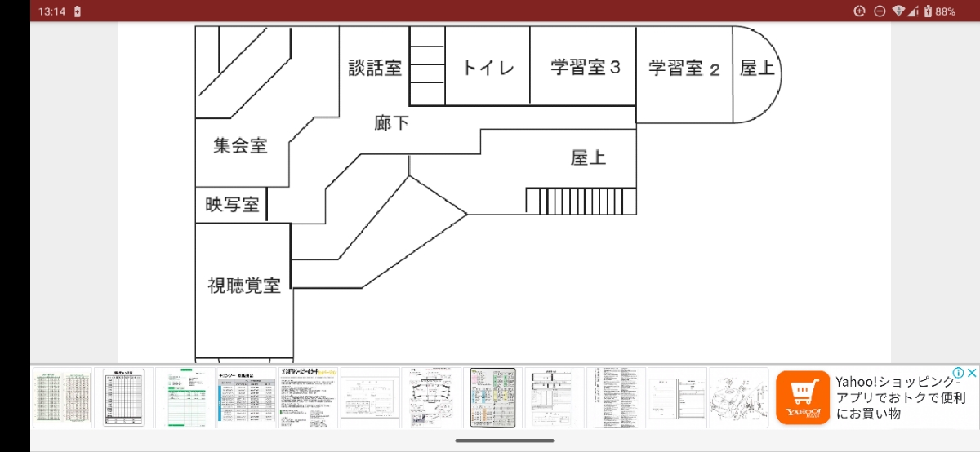980x452 pixels.
Task: Open the hall seating diagram thumbnail
Action: pos(431,397)
